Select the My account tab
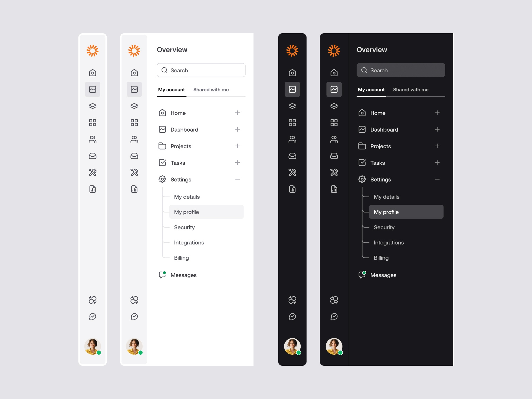Screen dimensions: 532x399 pyautogui.click(x=171, y=89)
